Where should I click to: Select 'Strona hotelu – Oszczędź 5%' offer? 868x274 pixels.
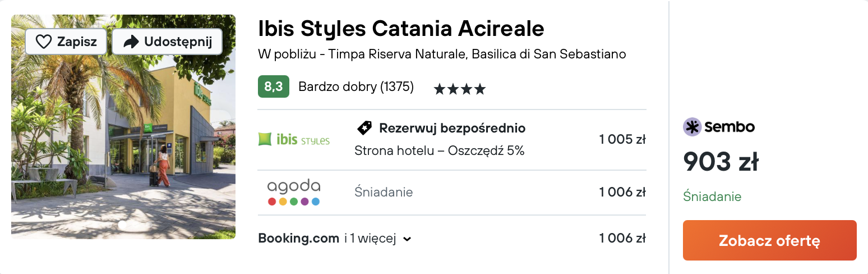tap(440, 150)
